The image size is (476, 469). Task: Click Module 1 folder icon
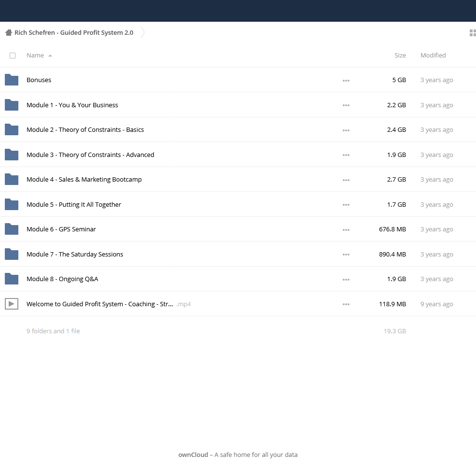tap(12, 105)
